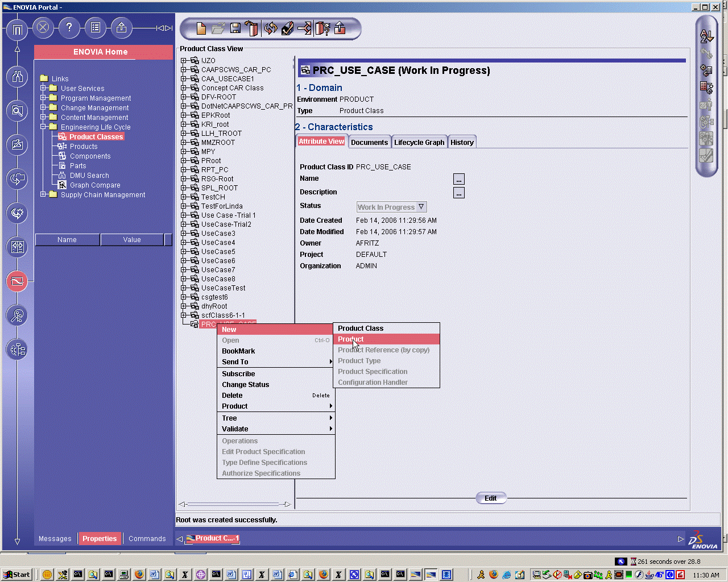Click the round export arrow icon
Screen dimensions: 728x582
coord(121,27)
